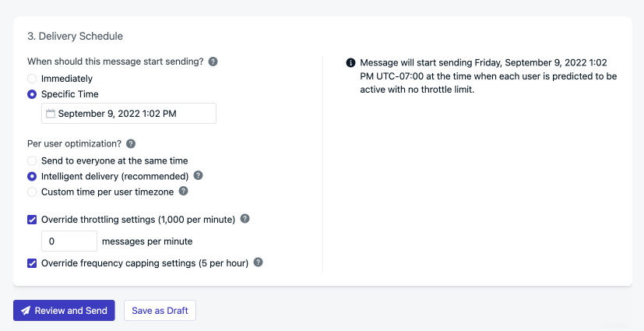
Task: Click help icon next to frequency capping settings
Action: (258, 262)
